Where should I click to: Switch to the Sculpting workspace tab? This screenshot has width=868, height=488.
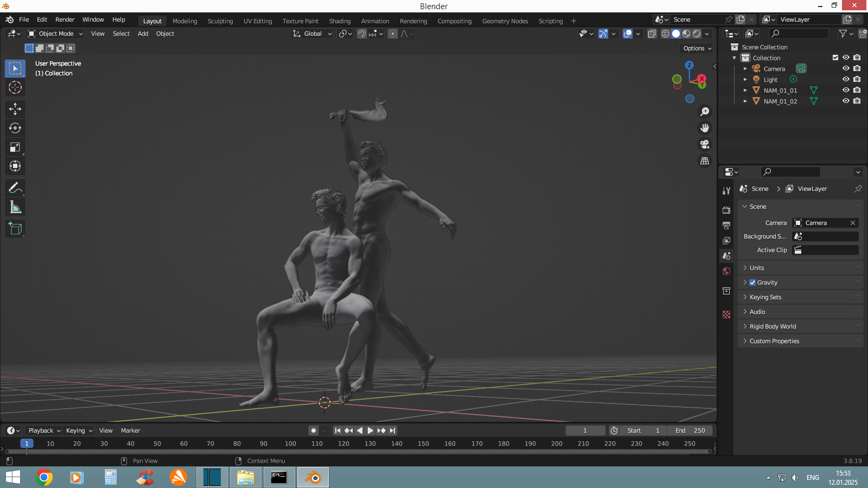(220, 21)
